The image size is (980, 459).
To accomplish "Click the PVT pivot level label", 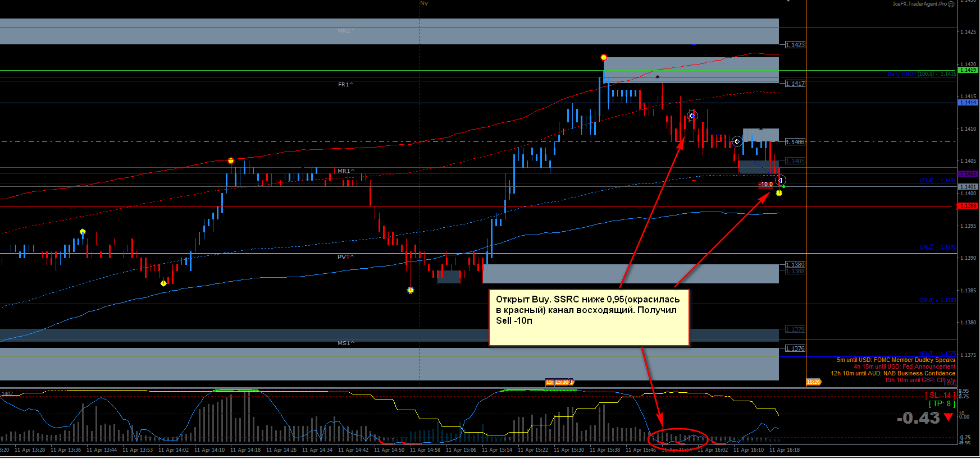I will pyautogui.click(x=346, y=257).
